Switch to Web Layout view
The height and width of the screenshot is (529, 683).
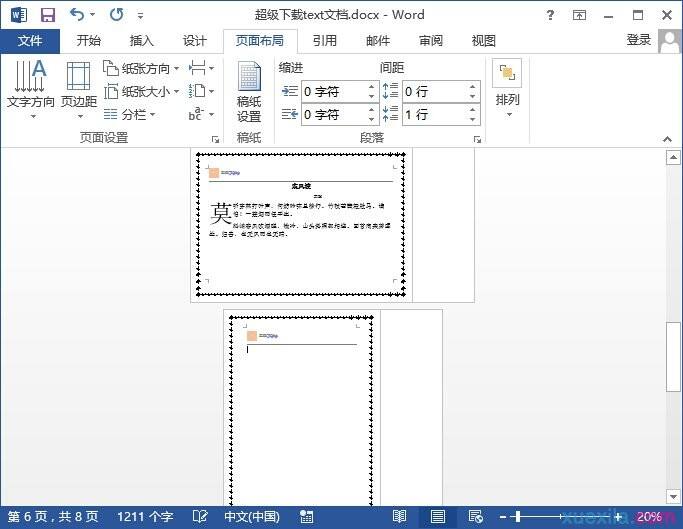pos(475,517)
